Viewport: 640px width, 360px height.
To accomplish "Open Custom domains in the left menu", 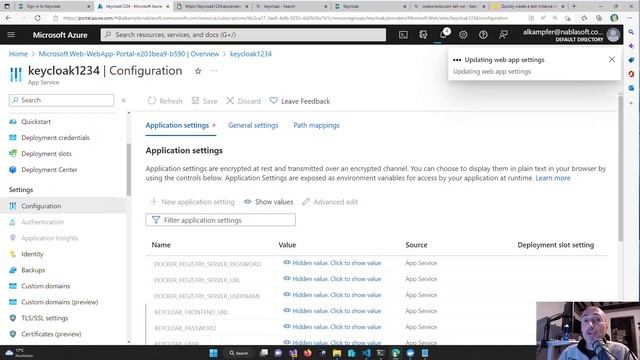I will click(45, 286).
